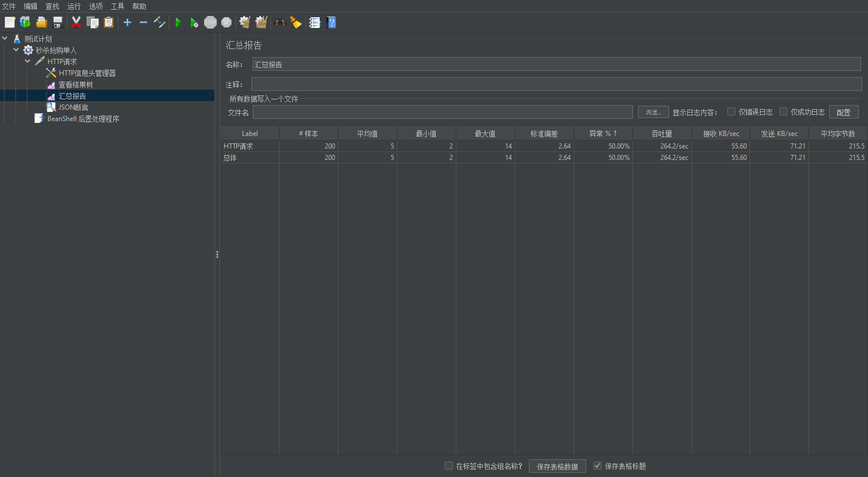Create a new test plan
This screenshot has height=477, width=868.
(x=10, y=22)
